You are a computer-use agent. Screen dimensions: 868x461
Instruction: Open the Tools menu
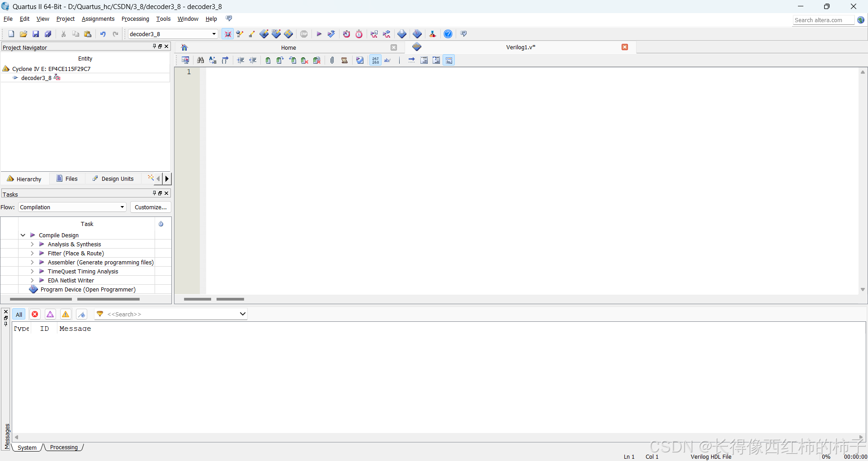(x=163, y=19)
